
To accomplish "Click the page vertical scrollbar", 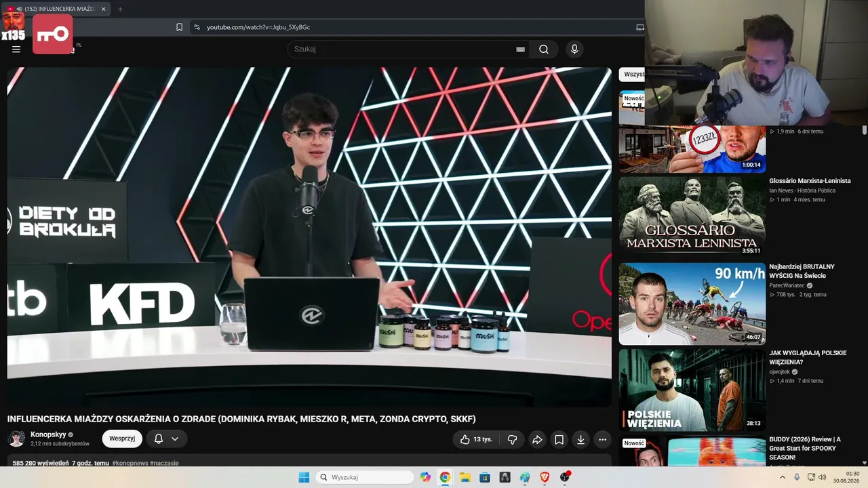I will tap(865, 130).
